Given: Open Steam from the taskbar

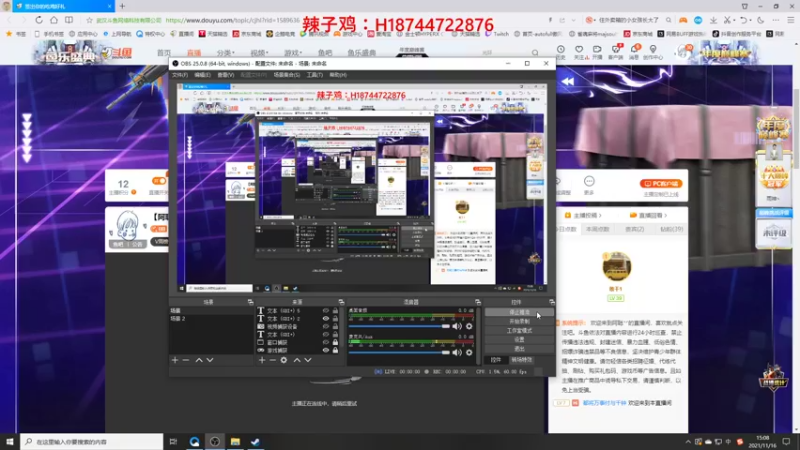Looking at the screenshot, I should tap(255, 441).
